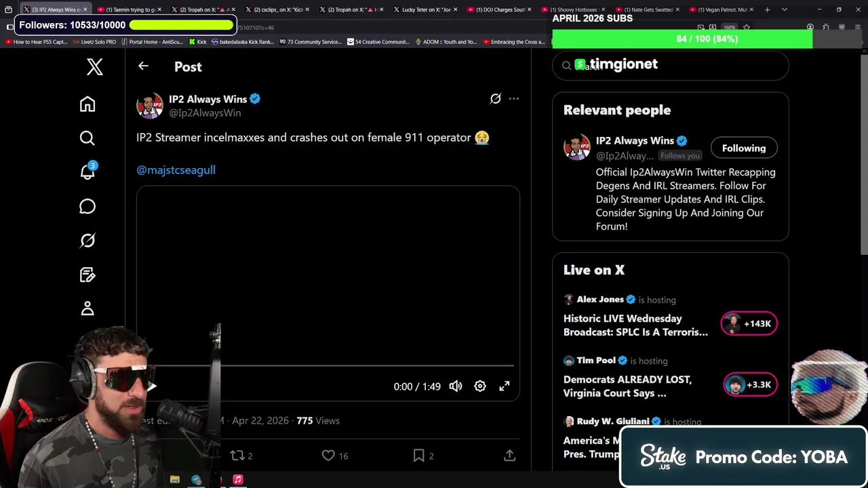Image resolution: width=868 pixels, height=488 pixels.
Task: Play the embedded video
Action: [152, 386]
